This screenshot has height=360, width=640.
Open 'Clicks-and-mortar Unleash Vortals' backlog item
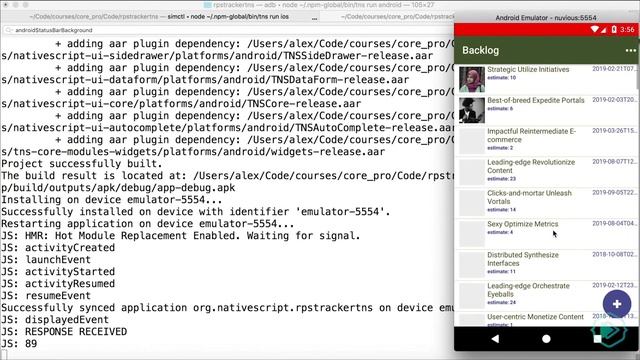pyautogui.click(x=546, y=203)
